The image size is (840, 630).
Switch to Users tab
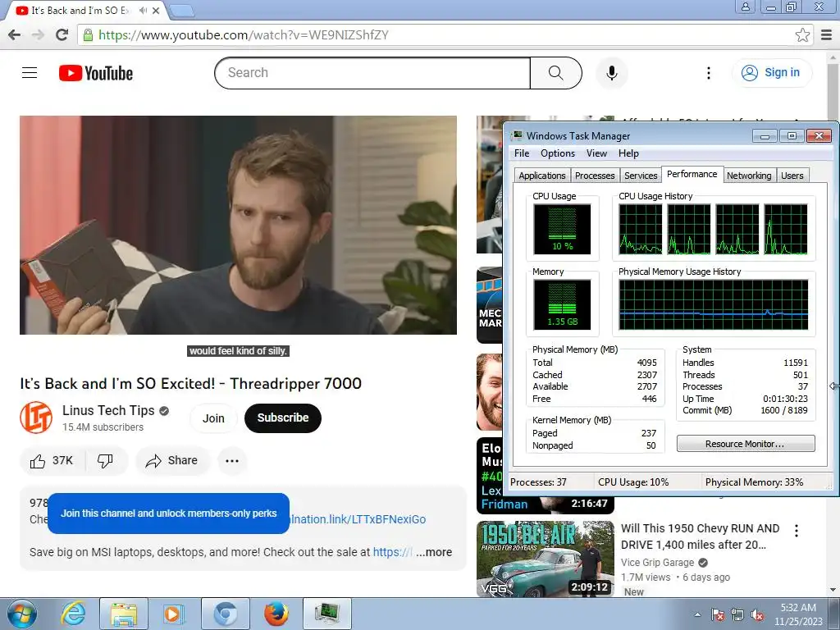pos(792,176)
